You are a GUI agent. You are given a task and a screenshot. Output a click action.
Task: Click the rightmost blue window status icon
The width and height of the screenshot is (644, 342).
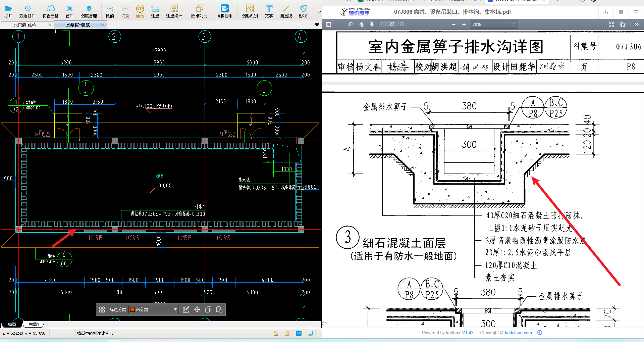tap(310, 333)
